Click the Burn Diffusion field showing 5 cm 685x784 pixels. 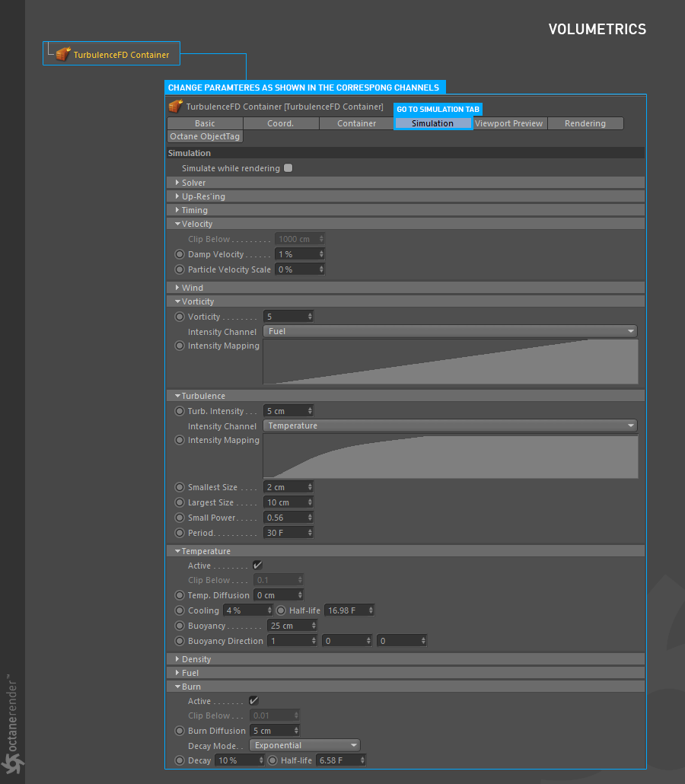coord(275,731)
